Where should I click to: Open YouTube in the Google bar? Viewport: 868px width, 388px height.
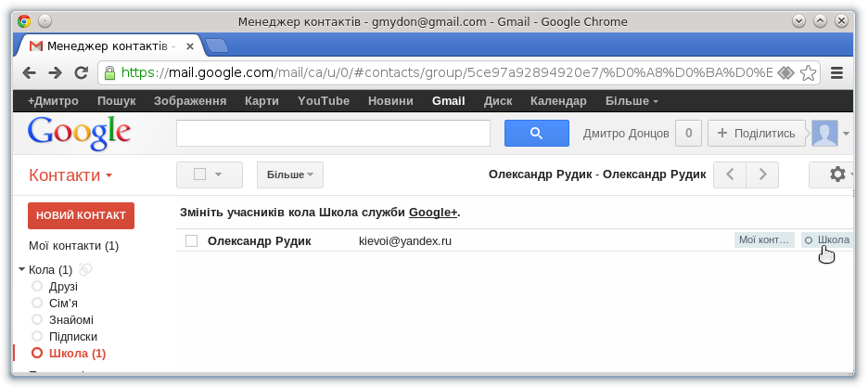324,101
